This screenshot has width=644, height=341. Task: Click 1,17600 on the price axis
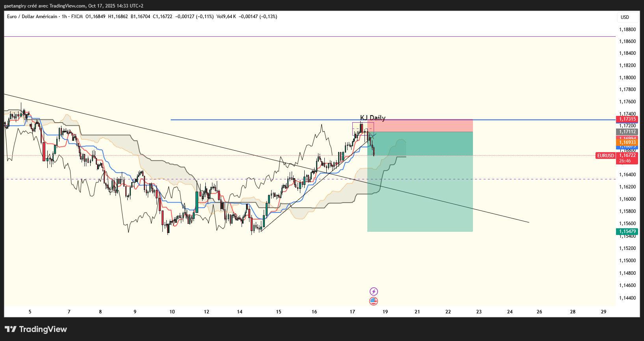click(627, 102)
